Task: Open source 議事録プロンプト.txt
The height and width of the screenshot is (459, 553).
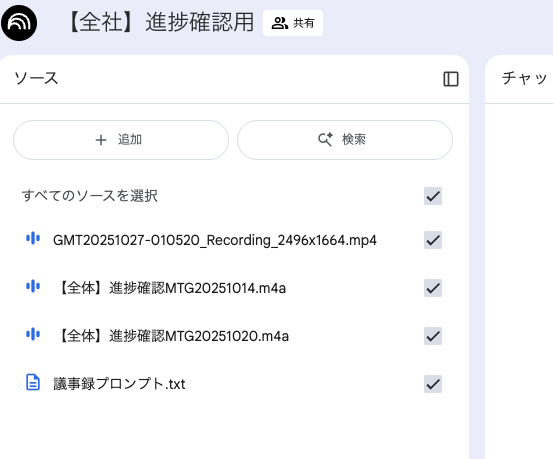Action: pos(119,384)
